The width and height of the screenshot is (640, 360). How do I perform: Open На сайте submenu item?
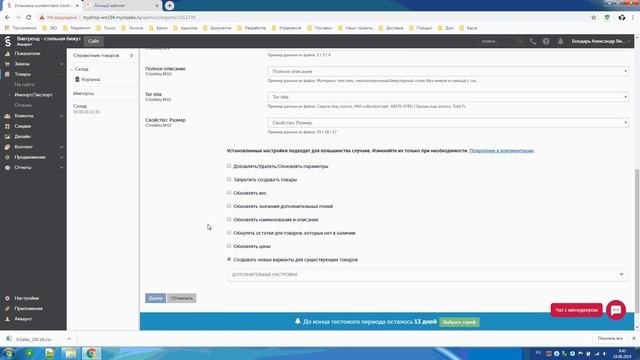[x=24, y=84]
